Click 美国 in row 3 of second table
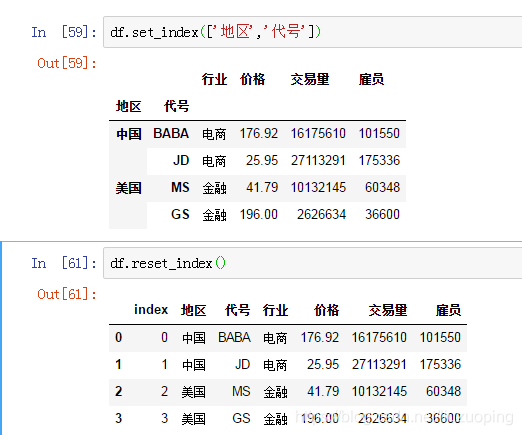 [x=194, y=419]
